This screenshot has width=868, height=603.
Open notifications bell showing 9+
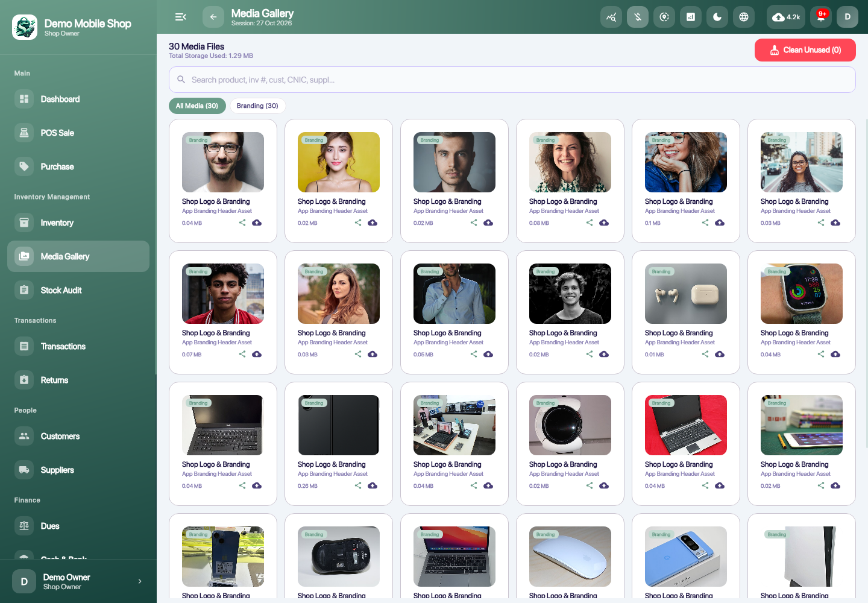click(x=821, y=17)
